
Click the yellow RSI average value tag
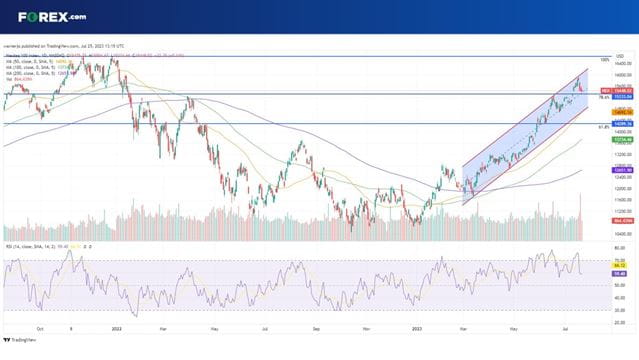(619, 265)
